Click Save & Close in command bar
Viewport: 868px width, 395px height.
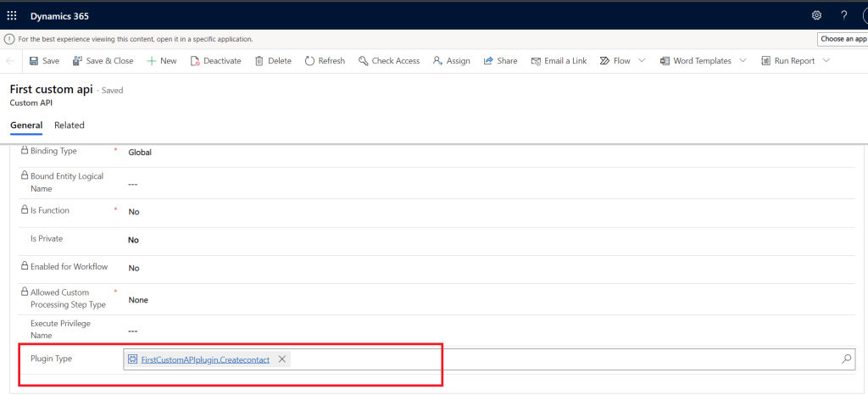103,61
